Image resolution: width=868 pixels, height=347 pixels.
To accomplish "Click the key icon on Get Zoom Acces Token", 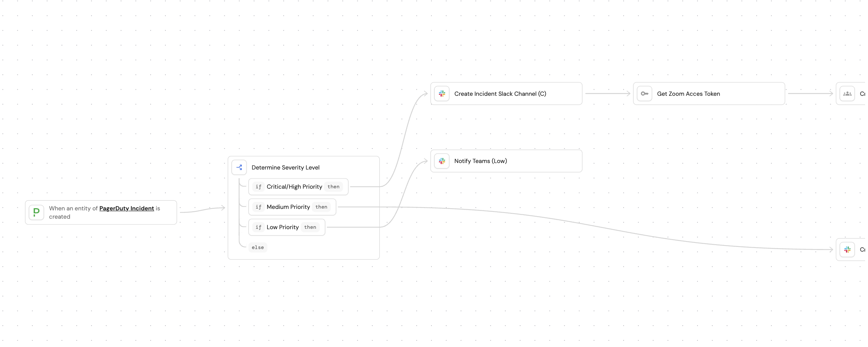I will pos(645,94).
